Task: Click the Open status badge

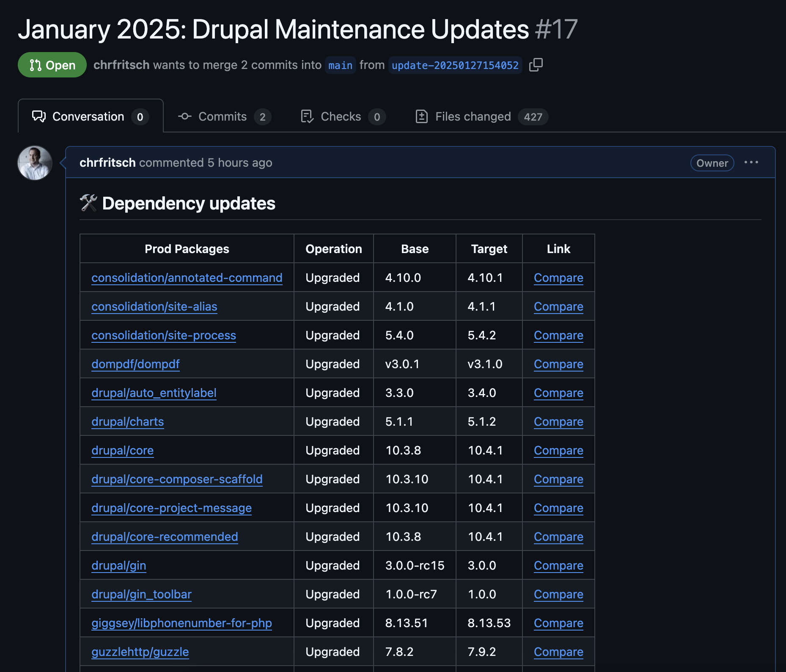Action: coord(52,65)
